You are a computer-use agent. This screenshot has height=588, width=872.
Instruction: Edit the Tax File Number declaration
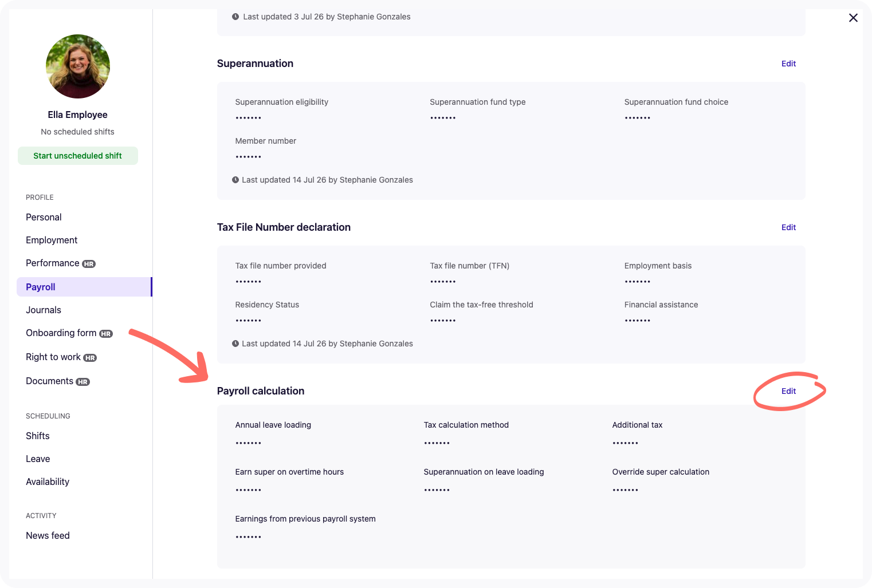click(x=788, y=227)
